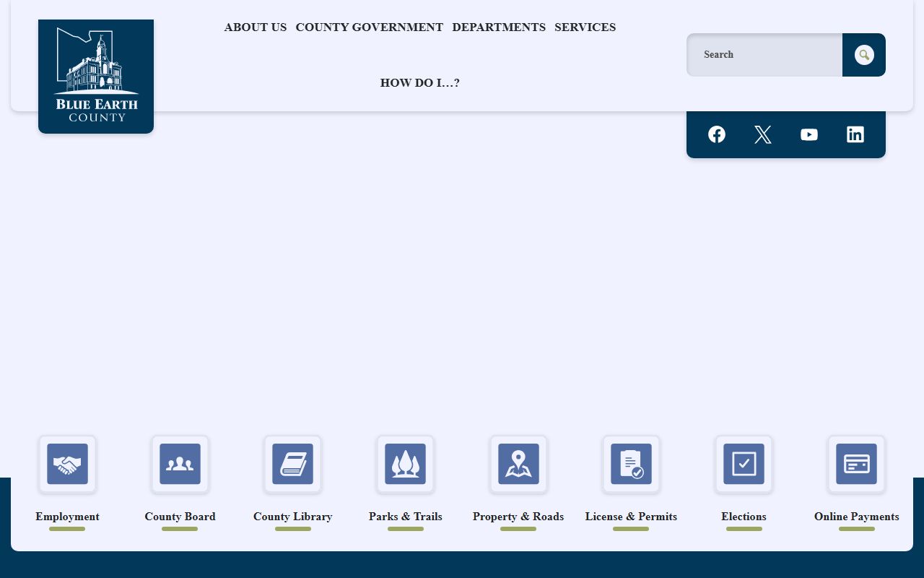
Task: Open the X (Twitter) social icon
Action: point(763,134)
